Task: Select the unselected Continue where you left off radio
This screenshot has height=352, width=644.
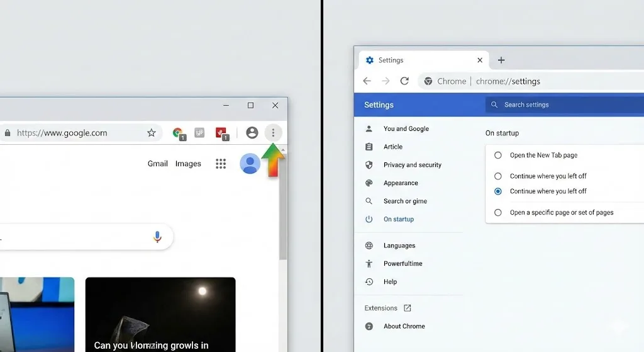Action: point(498,176)
